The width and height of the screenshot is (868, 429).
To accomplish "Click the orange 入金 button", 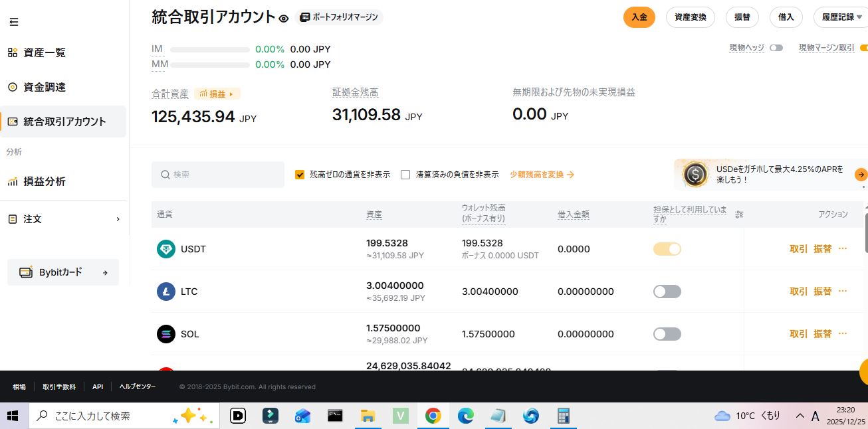I will pos(639,17).
